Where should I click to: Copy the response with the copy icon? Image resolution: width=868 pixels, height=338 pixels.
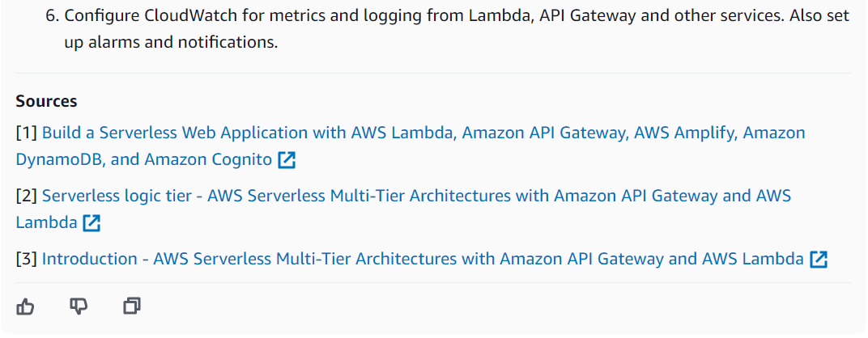[132, 306]
